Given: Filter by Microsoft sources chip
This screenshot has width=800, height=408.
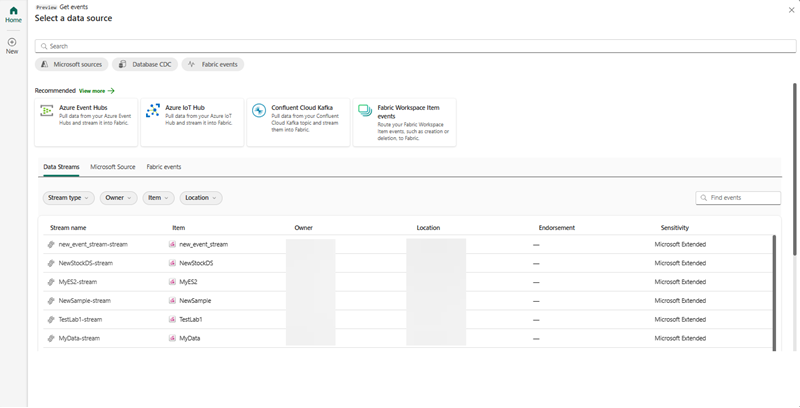Looking at the screenshot, I should [x=71, y=64].
